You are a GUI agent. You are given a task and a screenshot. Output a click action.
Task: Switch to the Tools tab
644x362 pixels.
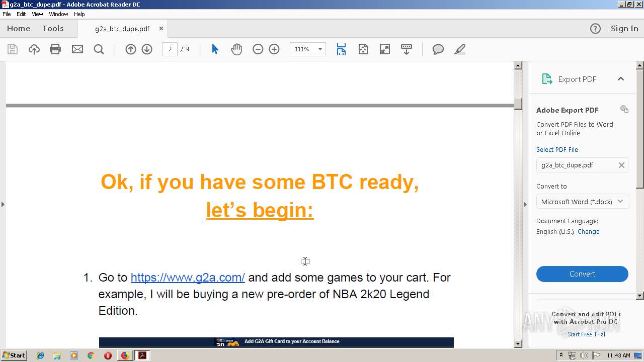(53, 29)
